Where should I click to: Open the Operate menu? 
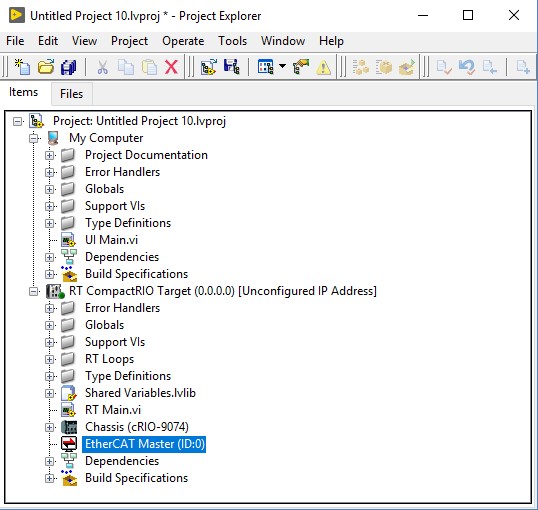pos(183,41)
